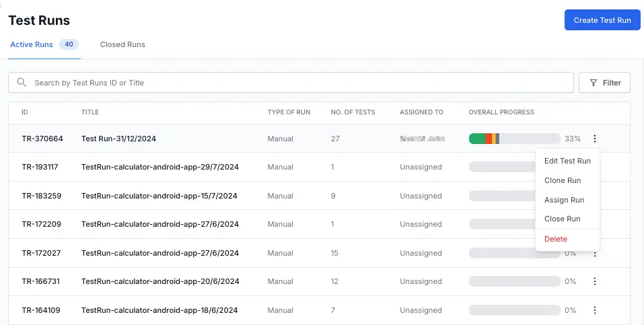Click the funnel icon on the Filter button
The width and height of the screenshot is (644, 325).
(593, 83)
